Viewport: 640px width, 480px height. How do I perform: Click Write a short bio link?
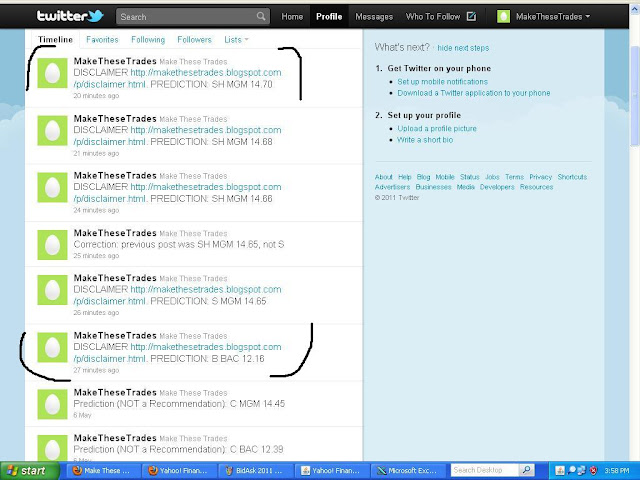coord(425,140)
